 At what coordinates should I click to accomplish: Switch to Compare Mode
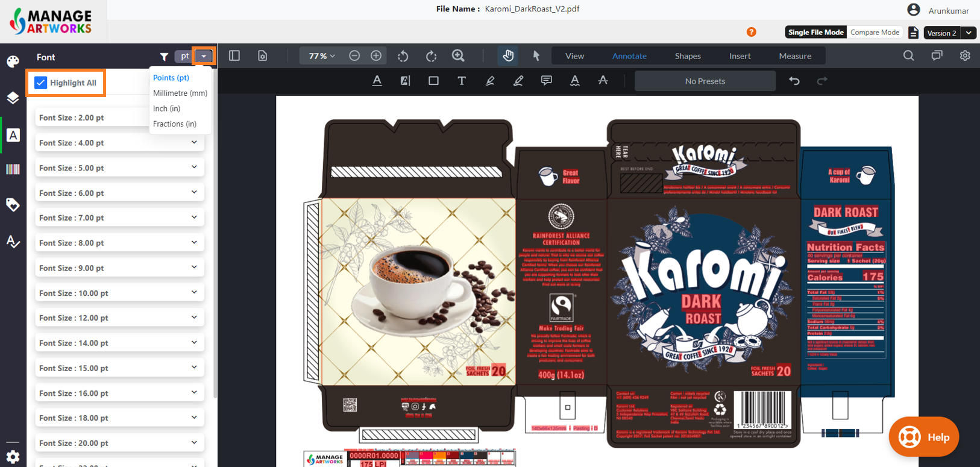coord(875,33)
